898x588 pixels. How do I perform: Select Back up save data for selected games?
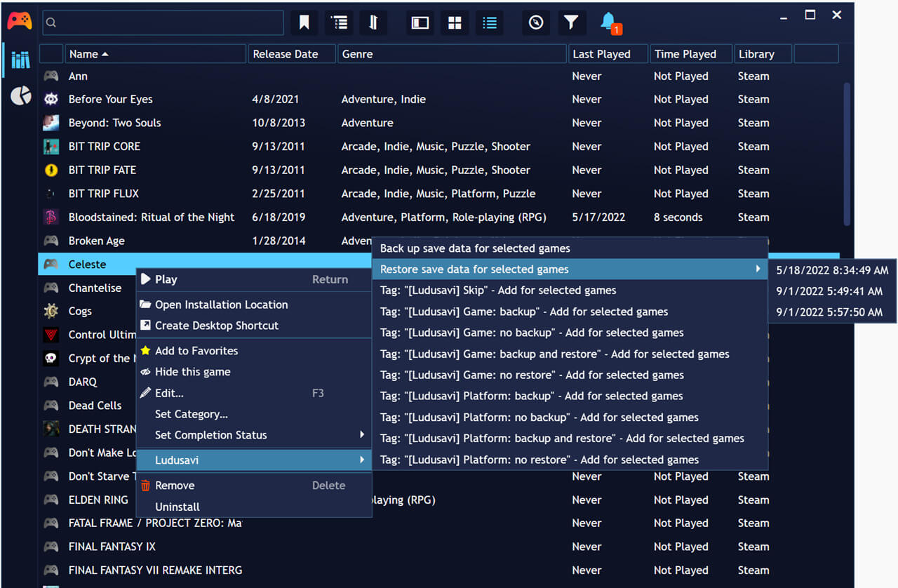pos(570,248)
